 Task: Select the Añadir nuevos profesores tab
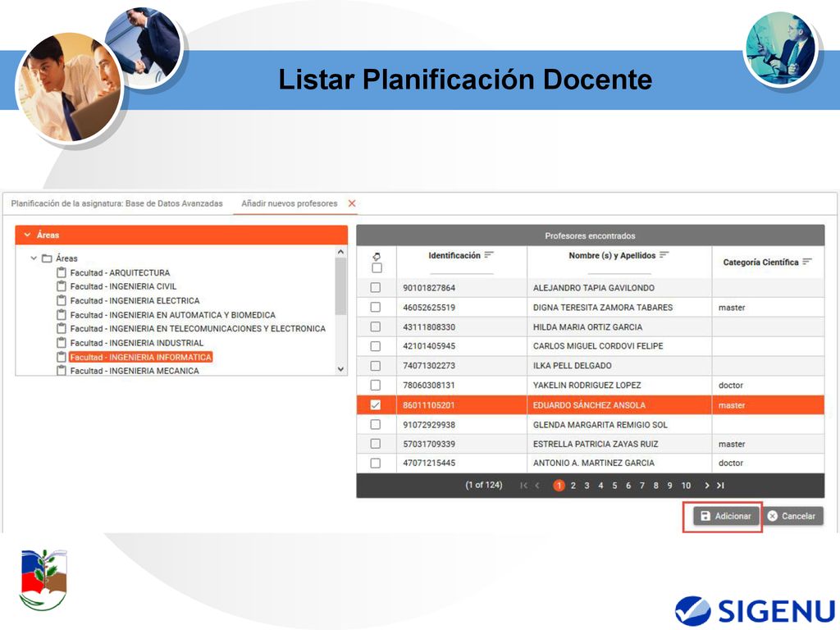pyautogui.click(x=290, y=203)
